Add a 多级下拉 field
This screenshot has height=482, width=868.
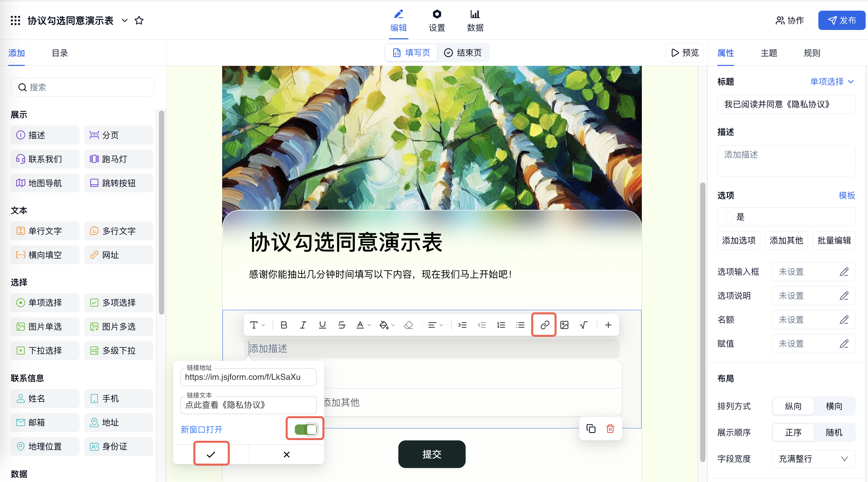pos(119,350)
